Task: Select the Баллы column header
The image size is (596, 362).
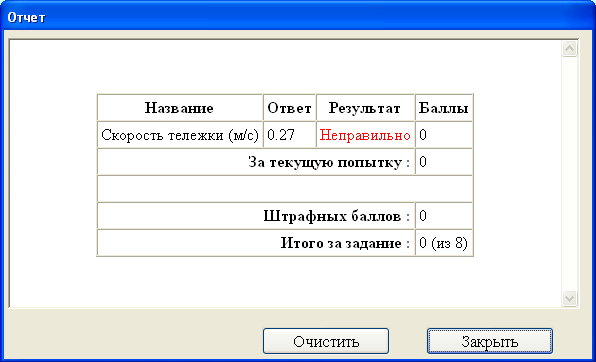Action: [x=444, y=108]
